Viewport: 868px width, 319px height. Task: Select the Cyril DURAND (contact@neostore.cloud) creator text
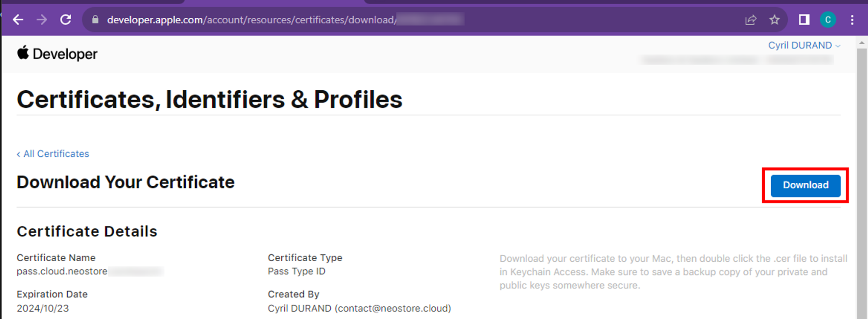[x=359, y=308]
